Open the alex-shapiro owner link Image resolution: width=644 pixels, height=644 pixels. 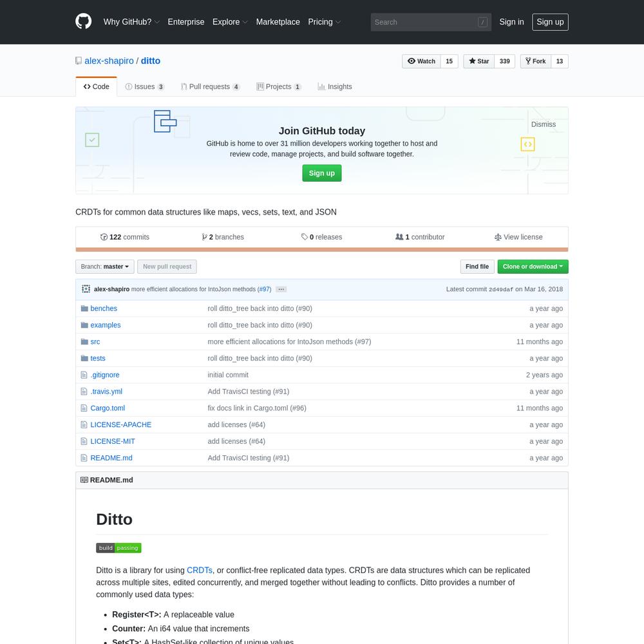click(x=109, y=61)
